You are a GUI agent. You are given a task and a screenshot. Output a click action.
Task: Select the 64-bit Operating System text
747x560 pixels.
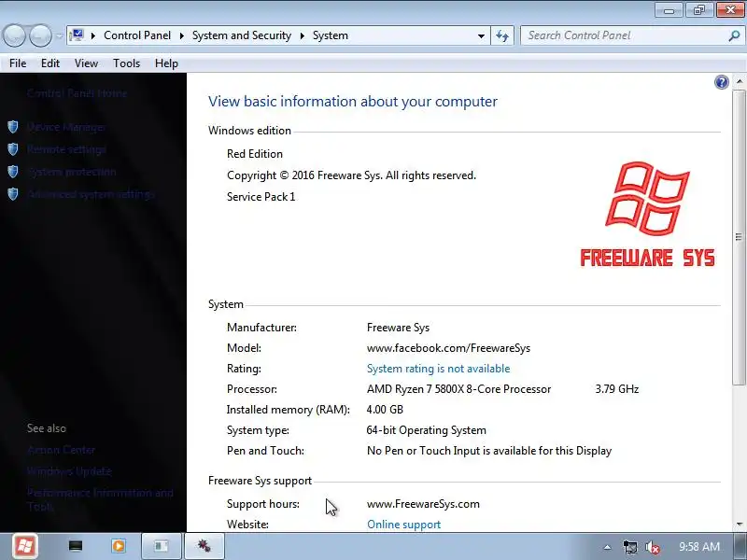coord(427,430)
